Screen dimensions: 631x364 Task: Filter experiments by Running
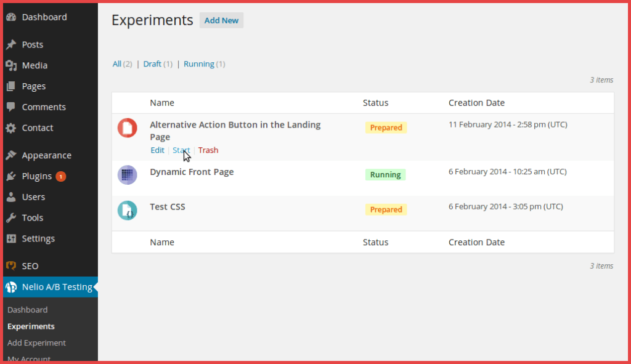(x=198, y=64)
